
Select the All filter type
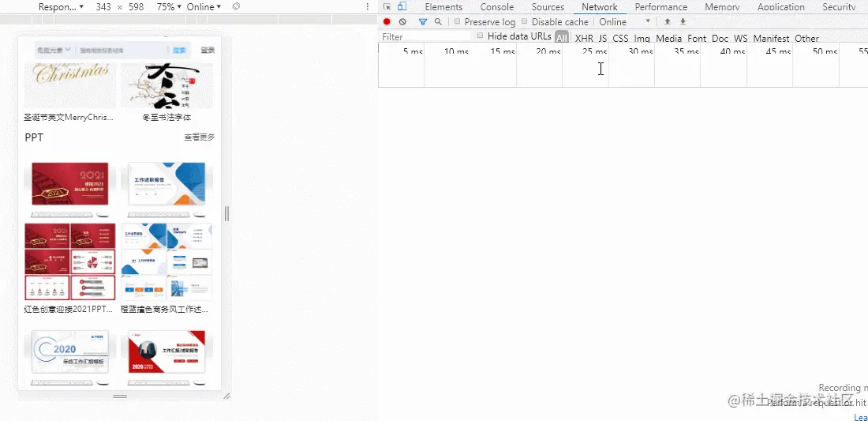pos(562,38)
